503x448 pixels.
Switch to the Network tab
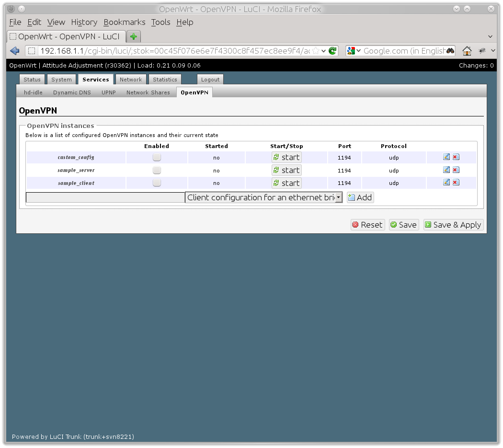tap(131, 79)
